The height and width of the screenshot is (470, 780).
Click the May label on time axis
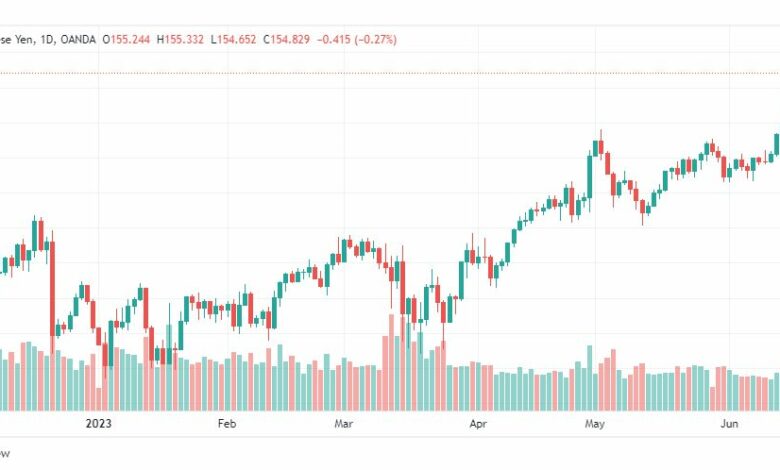tap(595, 424)
